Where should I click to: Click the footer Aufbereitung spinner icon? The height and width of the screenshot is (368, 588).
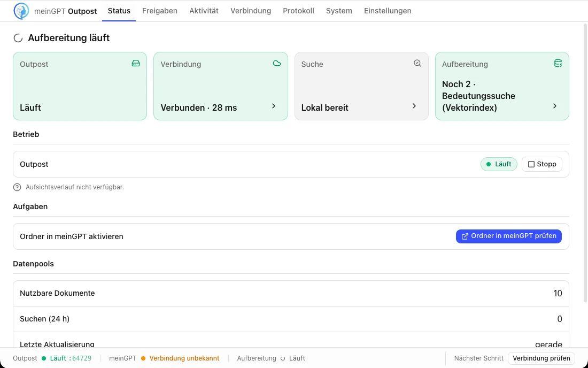(x=283, y=358)
